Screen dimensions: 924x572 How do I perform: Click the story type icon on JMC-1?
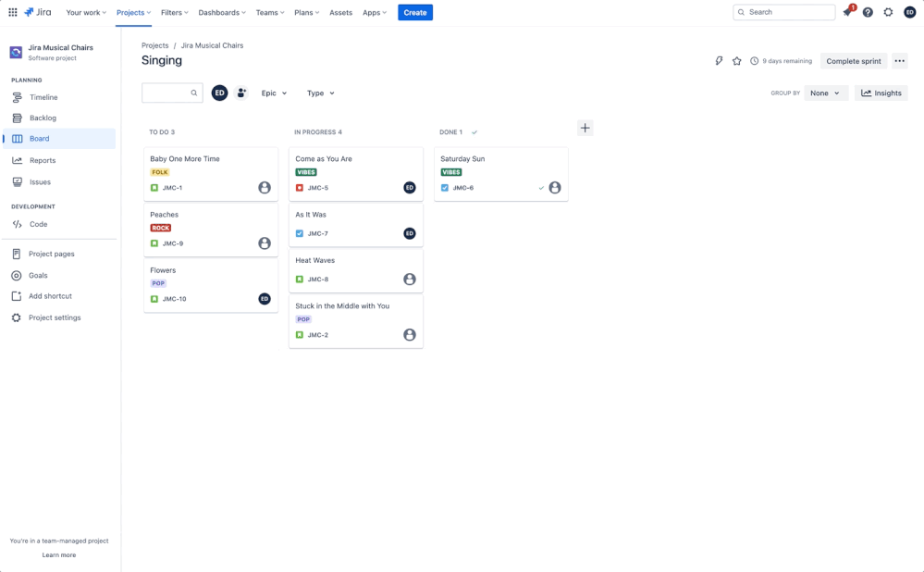tap(154, 188)
